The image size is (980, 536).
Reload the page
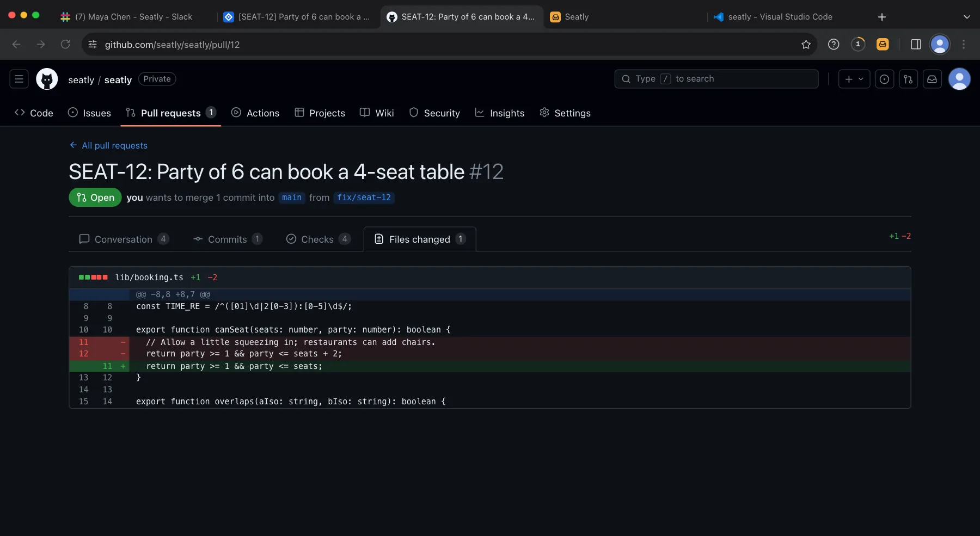click(65, 45)
